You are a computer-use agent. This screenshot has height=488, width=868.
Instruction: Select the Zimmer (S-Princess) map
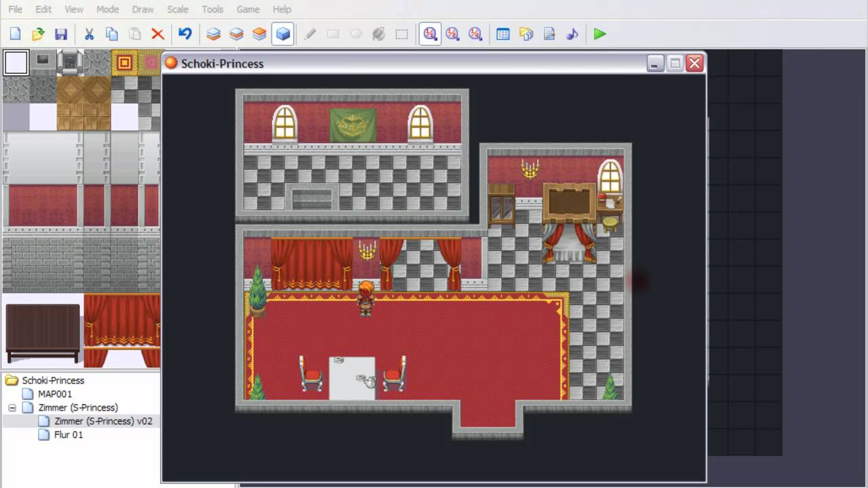pos(78,407)
